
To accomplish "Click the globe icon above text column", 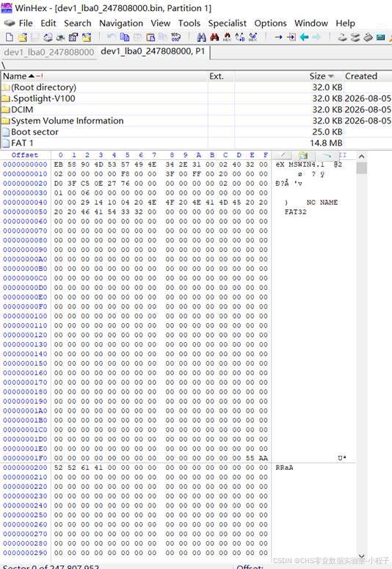I will point(303,156).
